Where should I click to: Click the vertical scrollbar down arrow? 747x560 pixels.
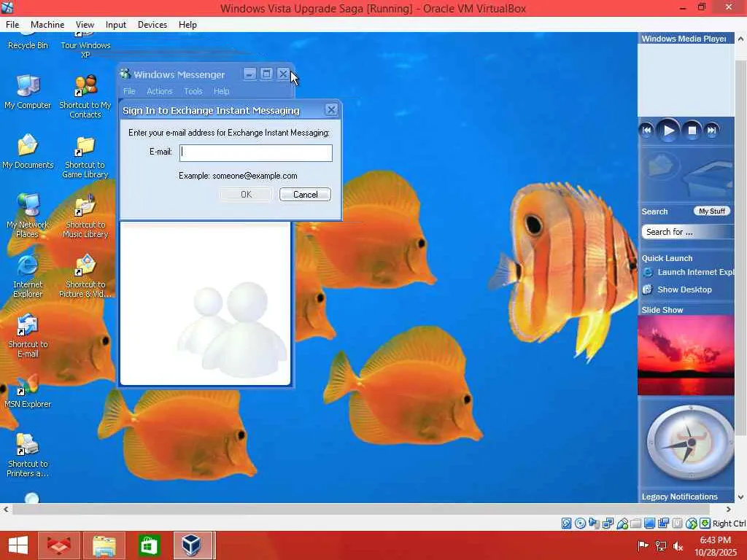click(741, 497)
